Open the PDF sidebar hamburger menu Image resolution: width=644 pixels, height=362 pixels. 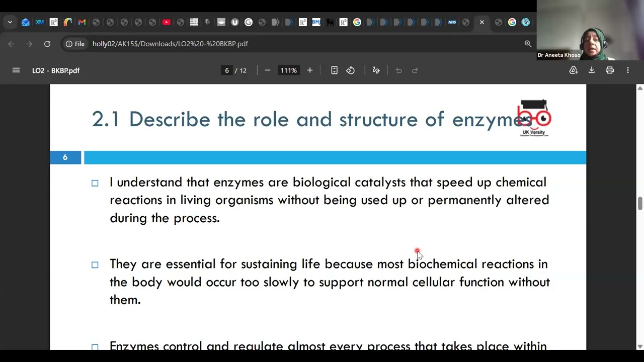coord(16,70)
